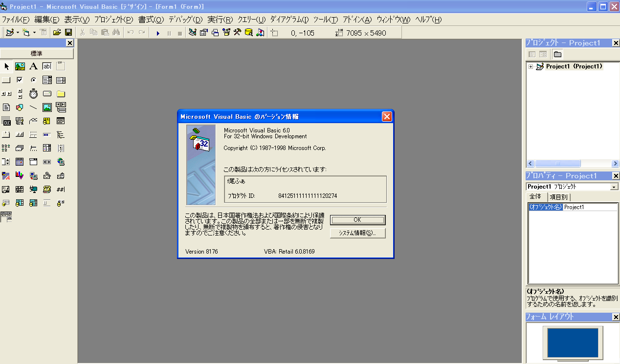Click OK in the version info dialog

coord(357,220)
